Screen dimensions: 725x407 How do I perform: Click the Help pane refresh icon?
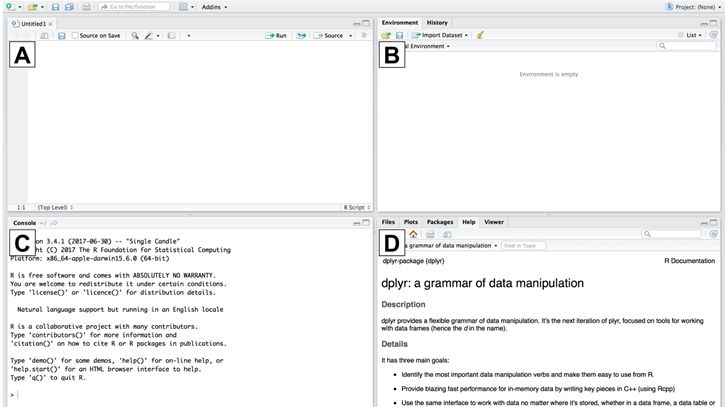click(713, 234)
